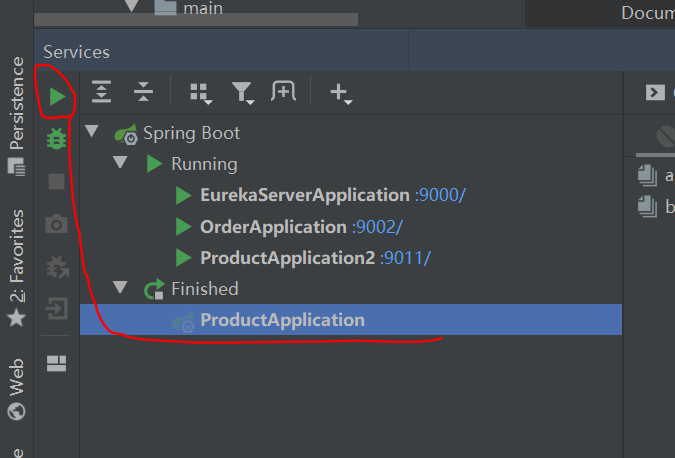Select the Running group row
Image resolution: width=675 pixels, height=458 pixels.
(351, 164)
